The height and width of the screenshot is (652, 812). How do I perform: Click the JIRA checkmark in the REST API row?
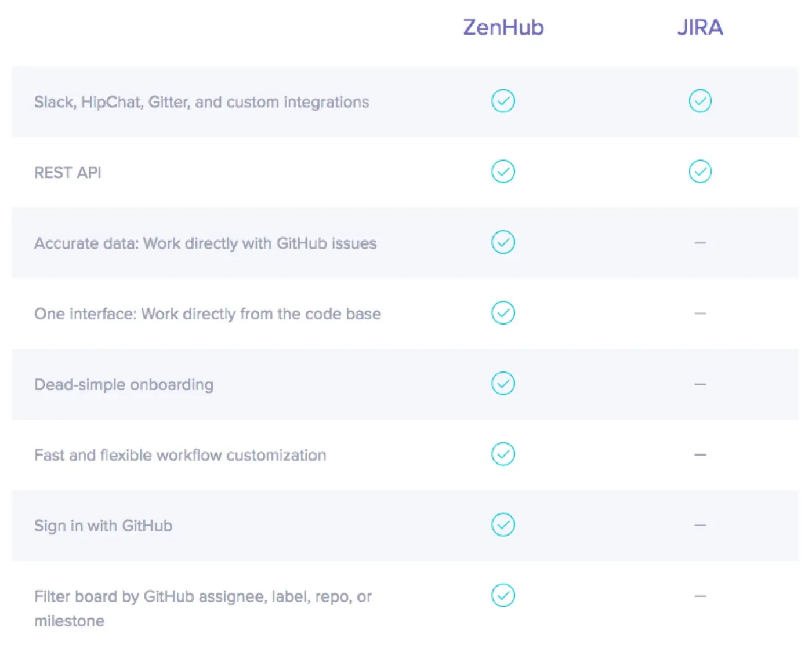(x=700, y=172)
